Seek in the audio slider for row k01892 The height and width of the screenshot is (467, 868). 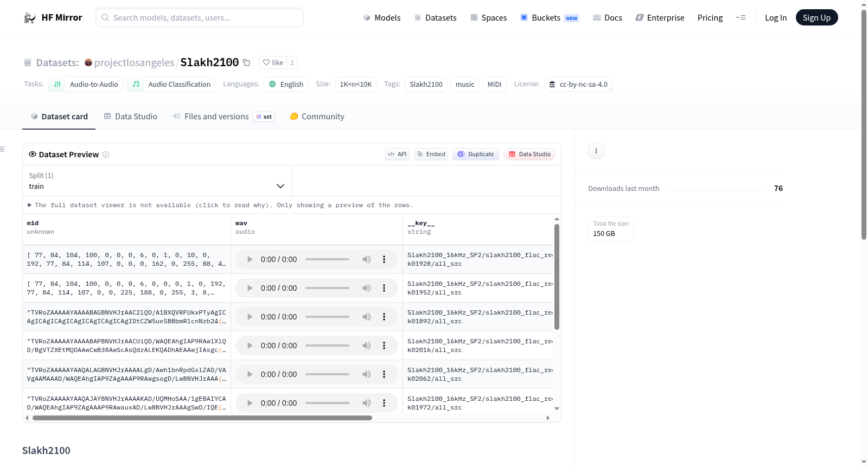(327, 317)
